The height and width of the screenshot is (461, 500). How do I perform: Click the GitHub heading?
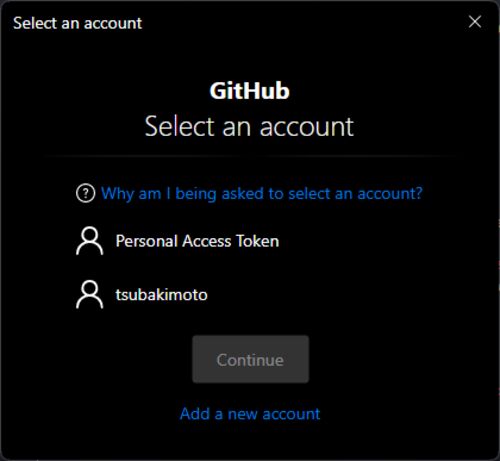click(x=250, y=91)
